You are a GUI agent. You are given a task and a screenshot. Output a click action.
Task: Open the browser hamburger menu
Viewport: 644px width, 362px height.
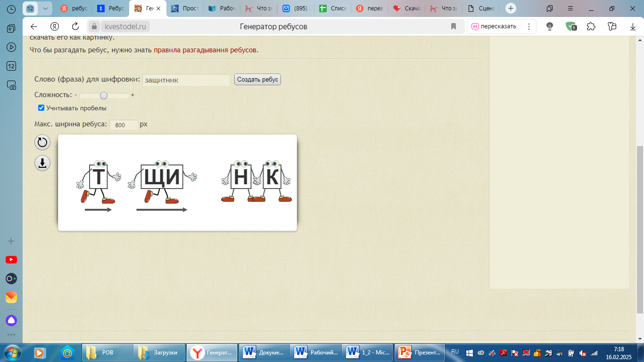coord(570,8)
